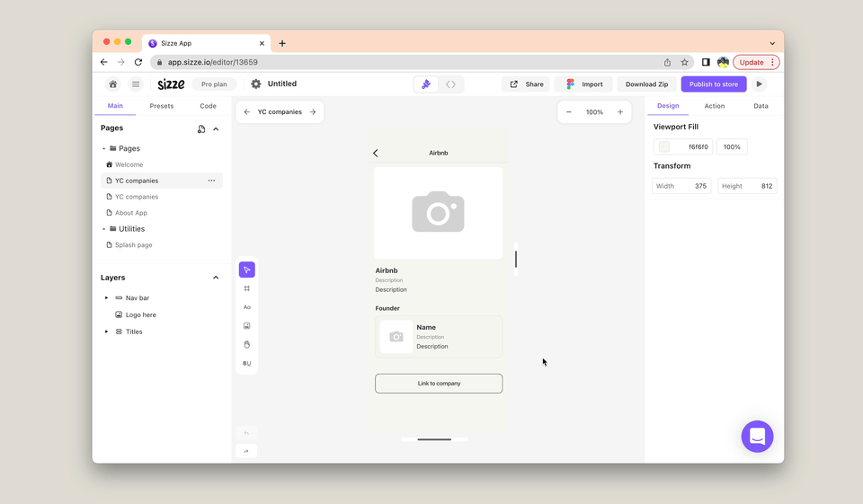Switch to design mode brush icon

[426, 84]
